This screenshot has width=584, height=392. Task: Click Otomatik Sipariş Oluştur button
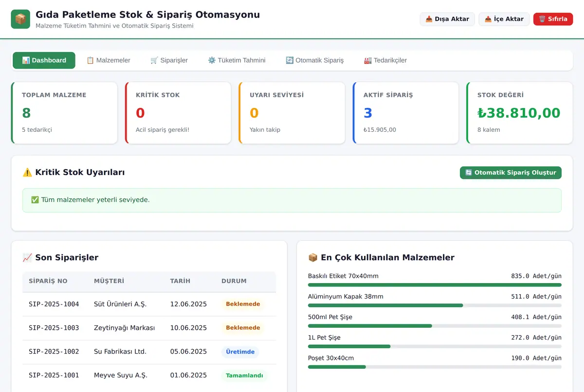click(x=511, y=173)
